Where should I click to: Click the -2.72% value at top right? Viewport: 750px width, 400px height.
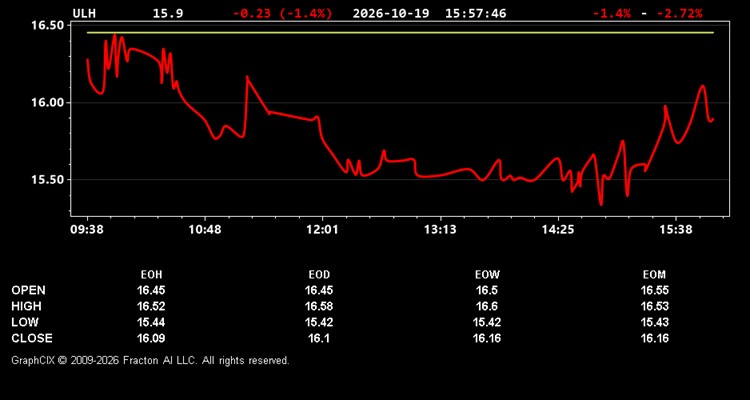click(x=679, y=13)
